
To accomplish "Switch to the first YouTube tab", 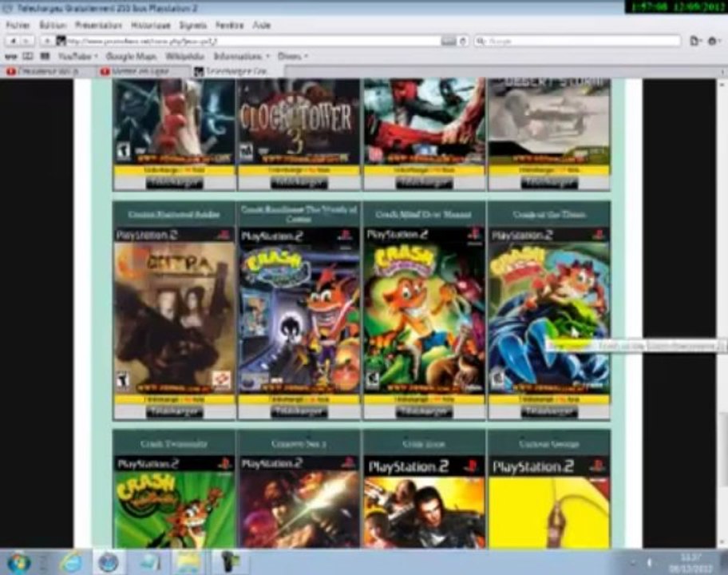I will click(x=48, y=71).
